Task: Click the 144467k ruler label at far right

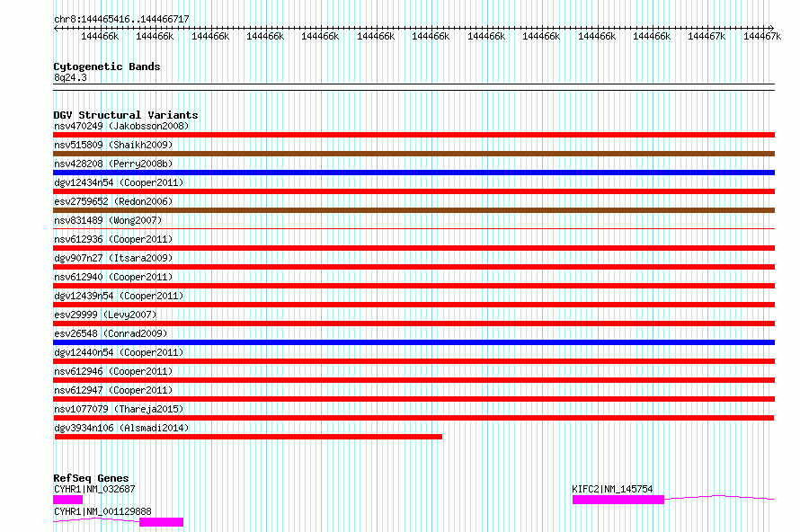Action: click(x=762, y=36)
